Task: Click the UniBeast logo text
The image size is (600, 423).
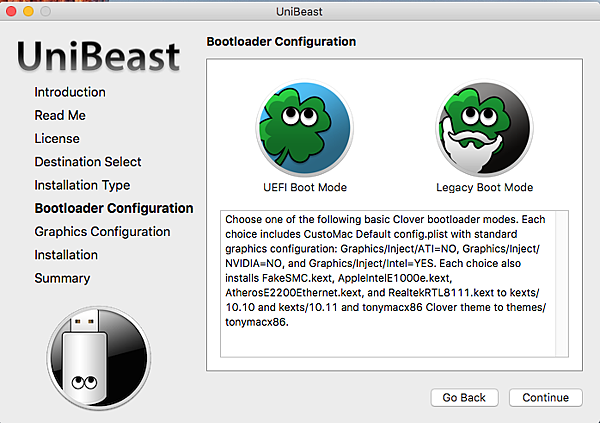Action: [x=98, y=56]
